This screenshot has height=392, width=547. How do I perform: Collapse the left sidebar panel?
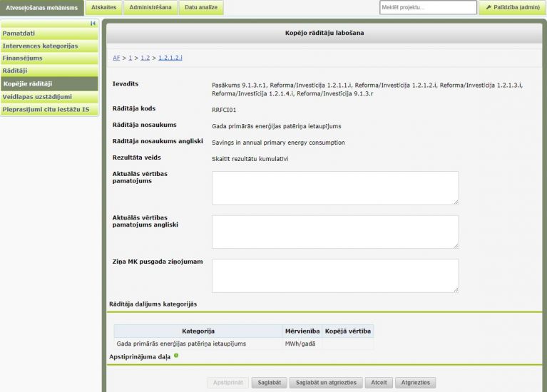(x=93, y=24)
